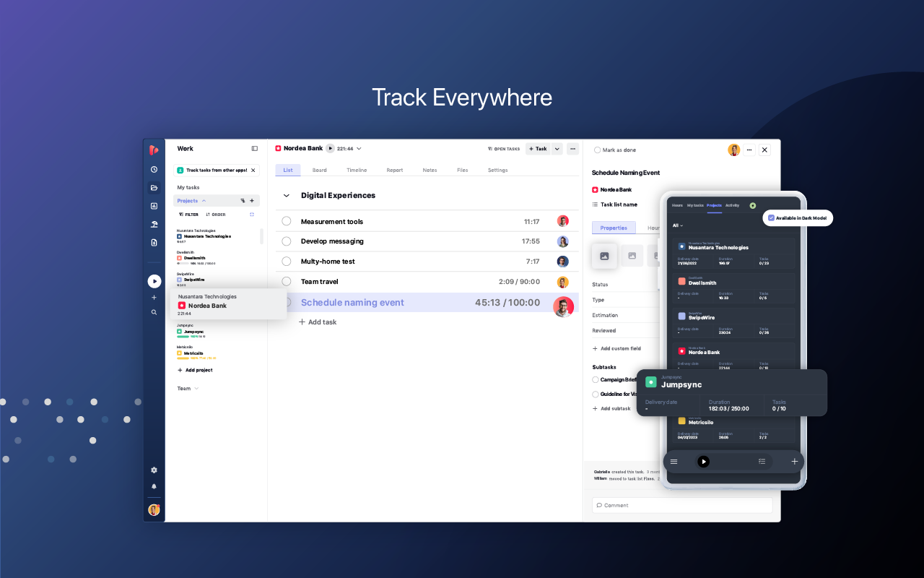The height and width of the screenshot is (578, 924).
Task: Dismiss the Track tasks from other apps banner
Action: pos(253,171)
